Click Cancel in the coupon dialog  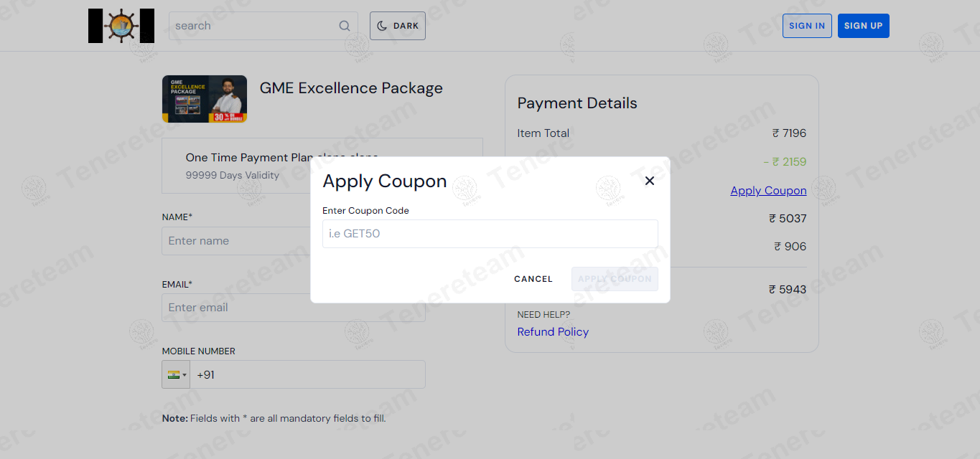click(533, 279)
